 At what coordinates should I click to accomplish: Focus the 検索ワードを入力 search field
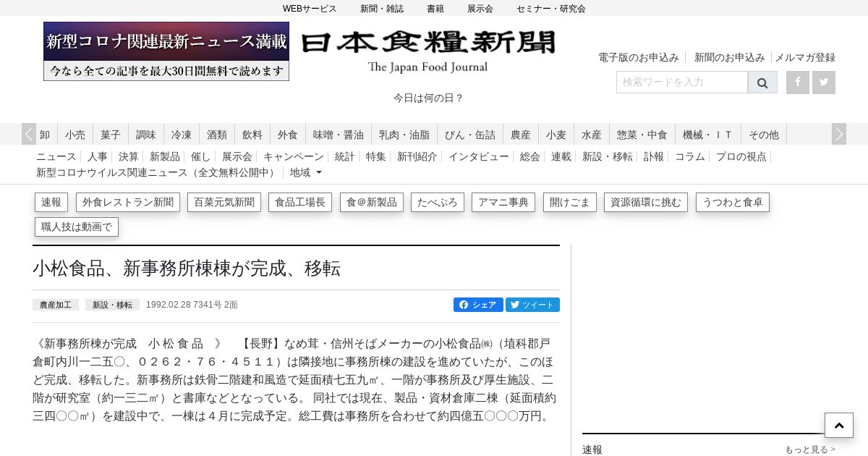(682, 83)
